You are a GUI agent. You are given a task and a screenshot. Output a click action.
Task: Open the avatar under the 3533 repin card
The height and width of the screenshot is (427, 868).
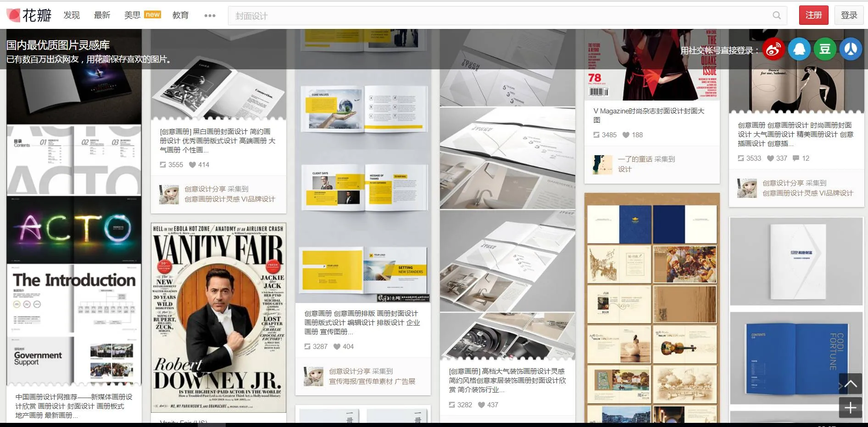coord(747,188)
